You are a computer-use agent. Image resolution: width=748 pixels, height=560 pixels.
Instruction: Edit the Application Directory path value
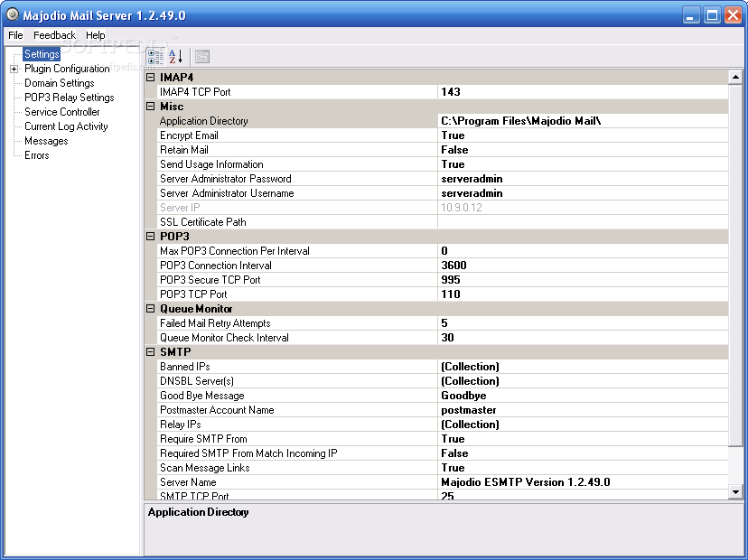click(583, 121)
